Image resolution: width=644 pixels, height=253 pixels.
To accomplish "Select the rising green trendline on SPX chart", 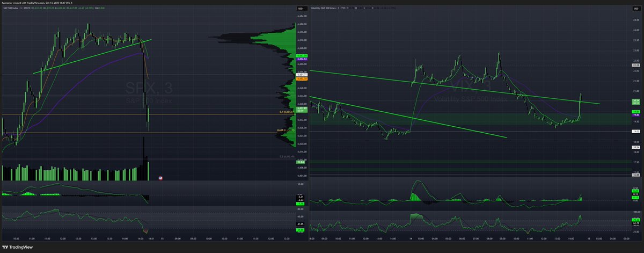I will point(92,56).
